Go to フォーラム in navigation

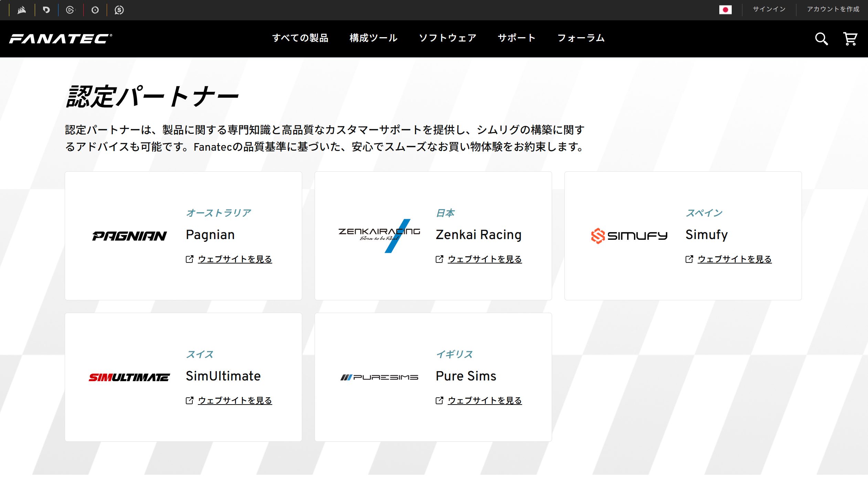(581, 38)
